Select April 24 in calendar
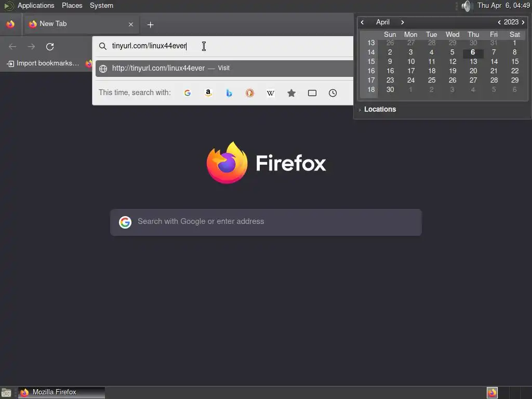This screenshot has height=399, width=532. click(411, 80)
